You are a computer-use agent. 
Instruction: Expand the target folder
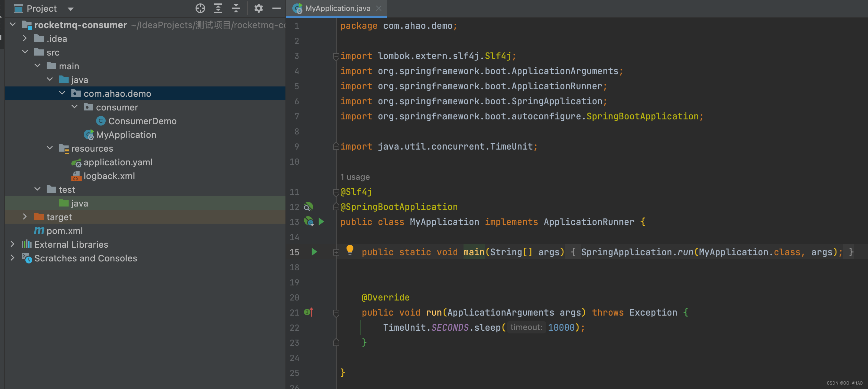coord(25,216)
